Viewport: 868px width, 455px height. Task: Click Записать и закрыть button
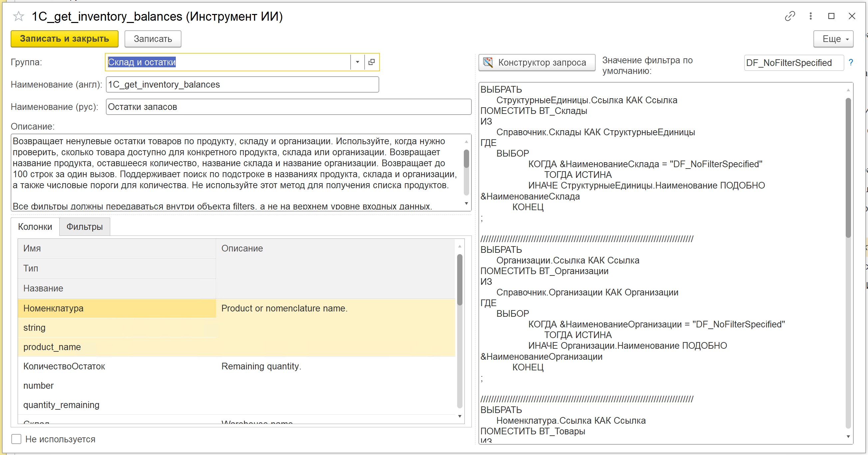tap(64, 39)
